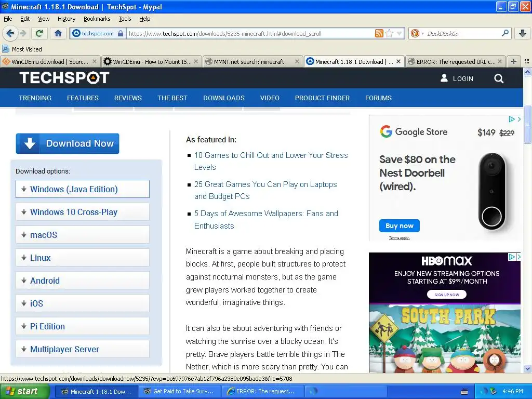Go to FEATURES section
This screenshot has width=532, height=399.
click(83, 98)
